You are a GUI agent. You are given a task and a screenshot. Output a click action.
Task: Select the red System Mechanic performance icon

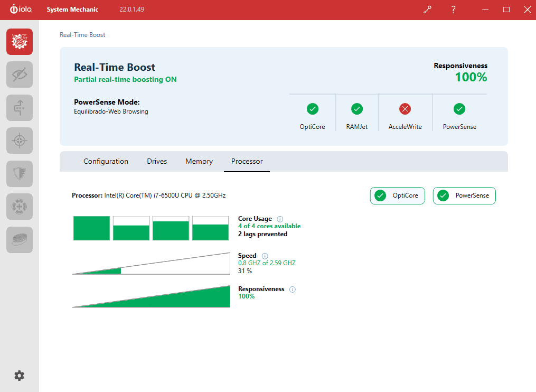point(19,41)
